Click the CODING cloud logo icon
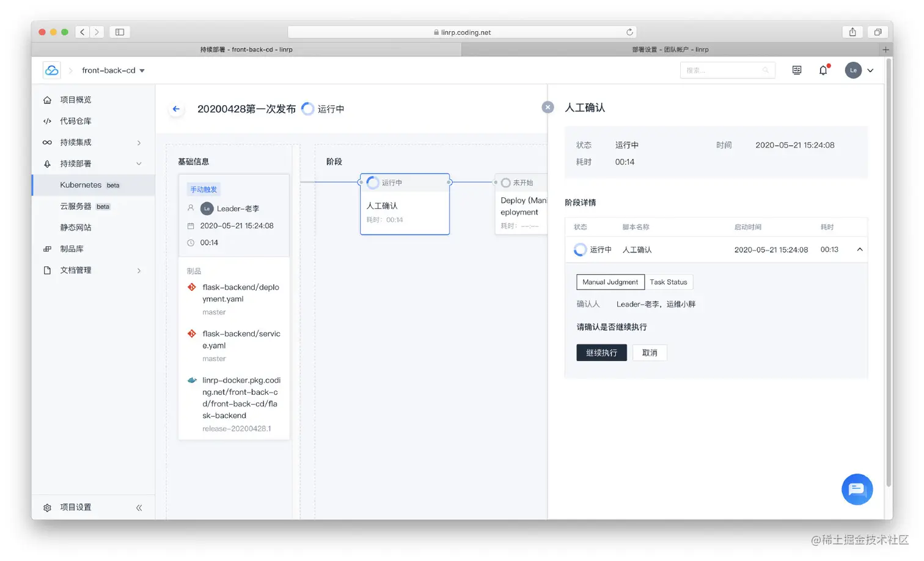This screenshot has height=561, width=924. click(x=52, y=70)
